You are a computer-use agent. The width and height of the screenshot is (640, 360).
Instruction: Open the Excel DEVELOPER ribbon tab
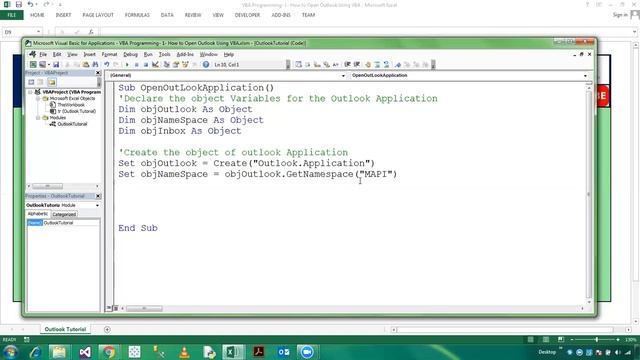pos(247,15)
